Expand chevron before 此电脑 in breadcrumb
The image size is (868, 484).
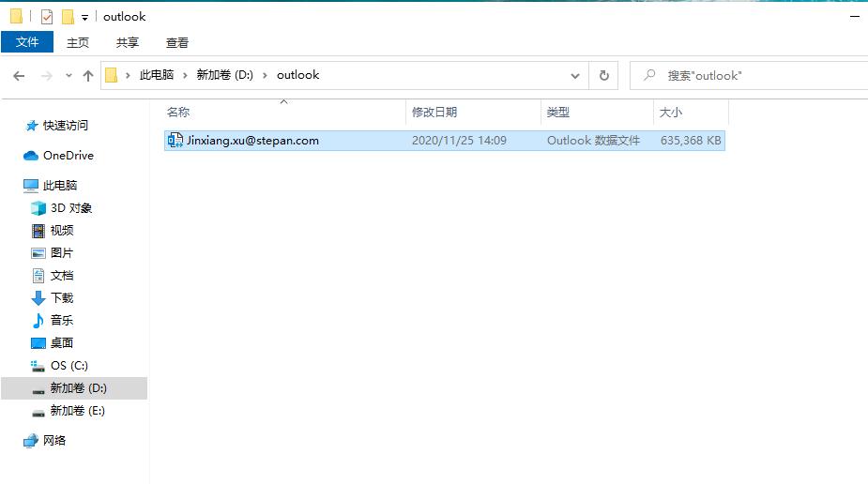pyautogui.click(x=128, y=75)
